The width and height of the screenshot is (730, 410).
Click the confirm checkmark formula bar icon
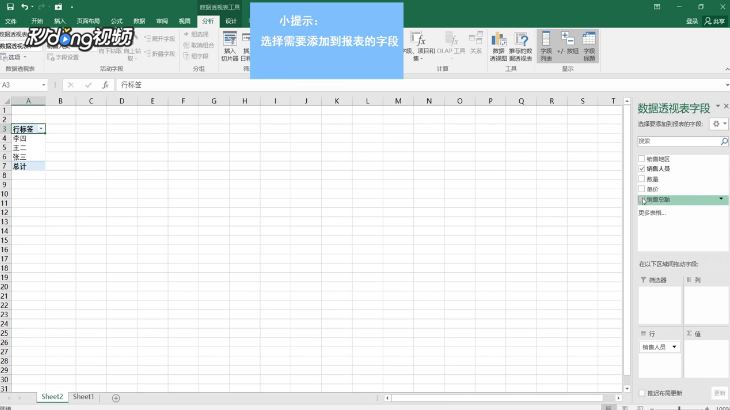[x=88, y=85]
